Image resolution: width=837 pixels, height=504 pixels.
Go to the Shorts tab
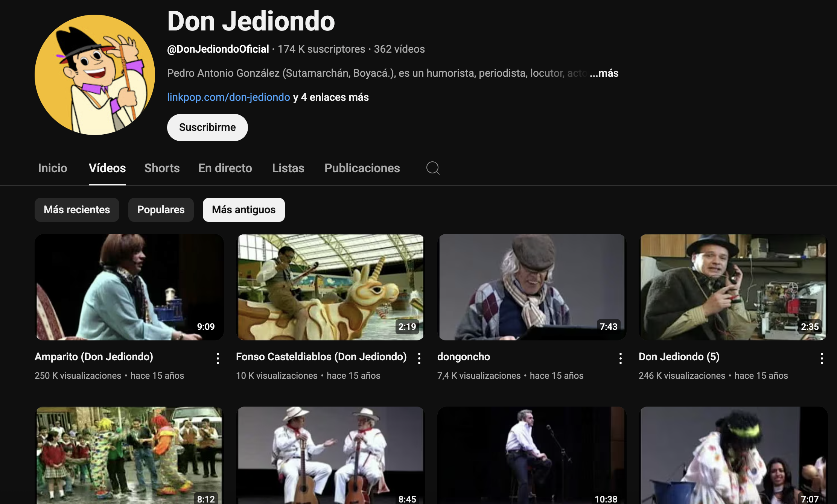point(162,168)
